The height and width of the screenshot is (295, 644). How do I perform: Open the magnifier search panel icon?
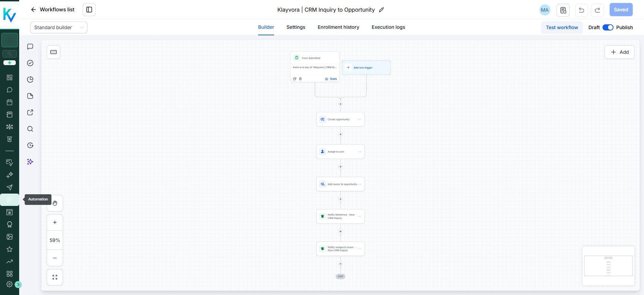30,129
